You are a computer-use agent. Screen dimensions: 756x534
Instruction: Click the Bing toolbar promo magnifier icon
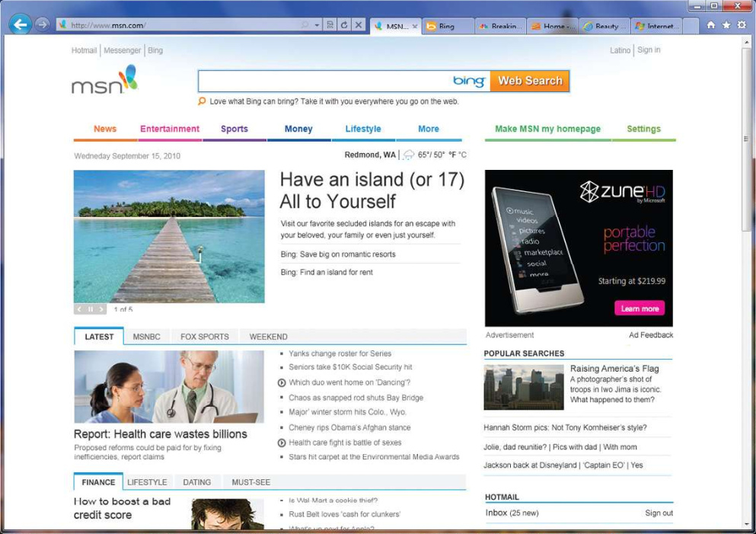pyautogui.click(x=202, y=101)
